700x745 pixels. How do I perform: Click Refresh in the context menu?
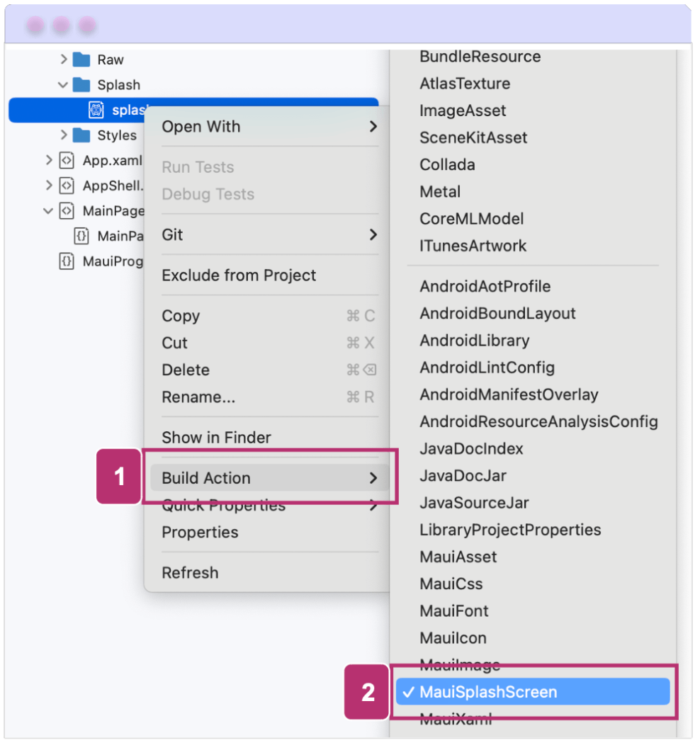(190, 573)
